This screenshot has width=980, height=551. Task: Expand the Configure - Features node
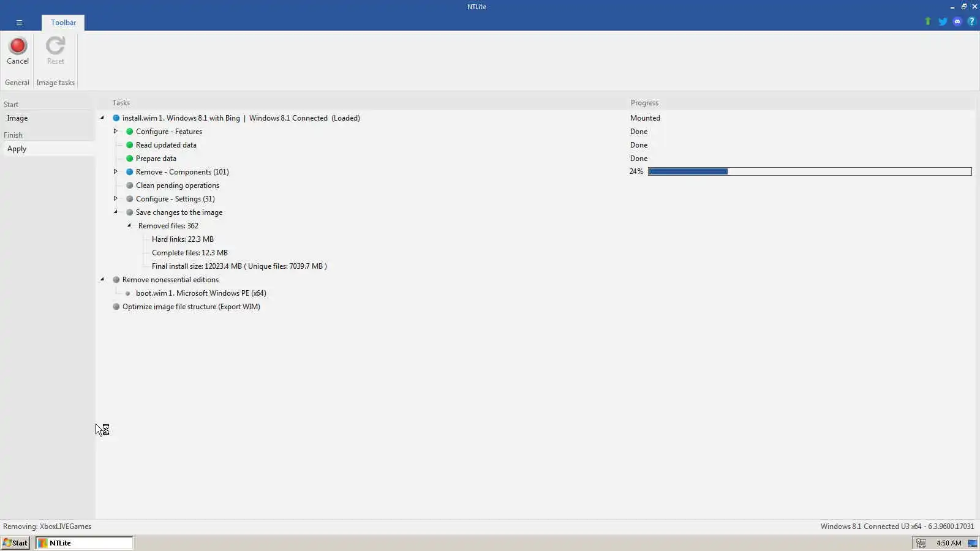pos(115,131)
